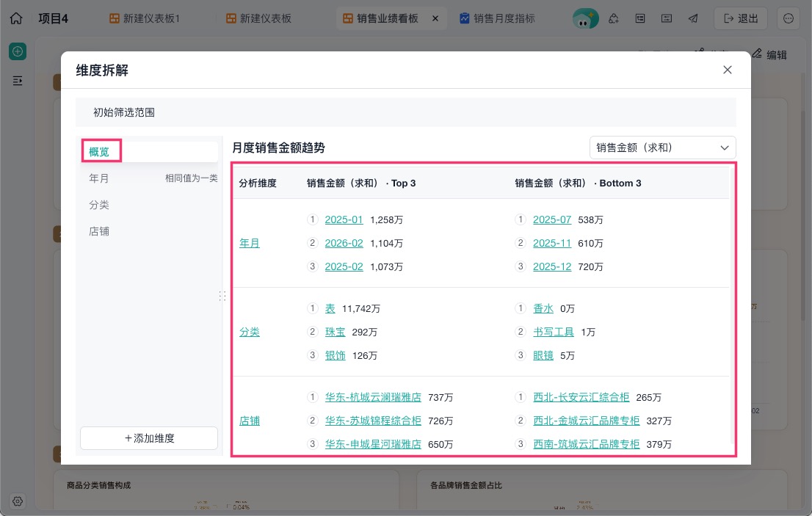Close the 销售业绩看板 tab
Viewport: 812px width, 516px height.
tap(435, 18)
